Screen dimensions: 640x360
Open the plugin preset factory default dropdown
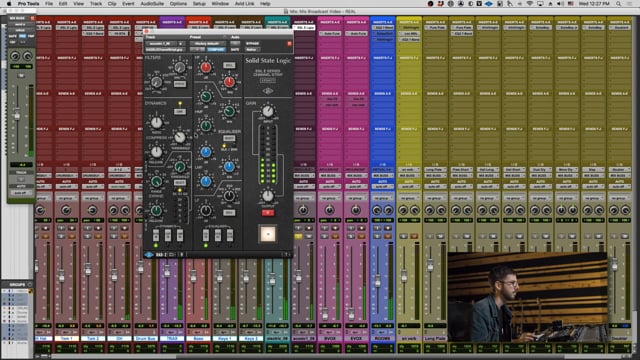207,43
